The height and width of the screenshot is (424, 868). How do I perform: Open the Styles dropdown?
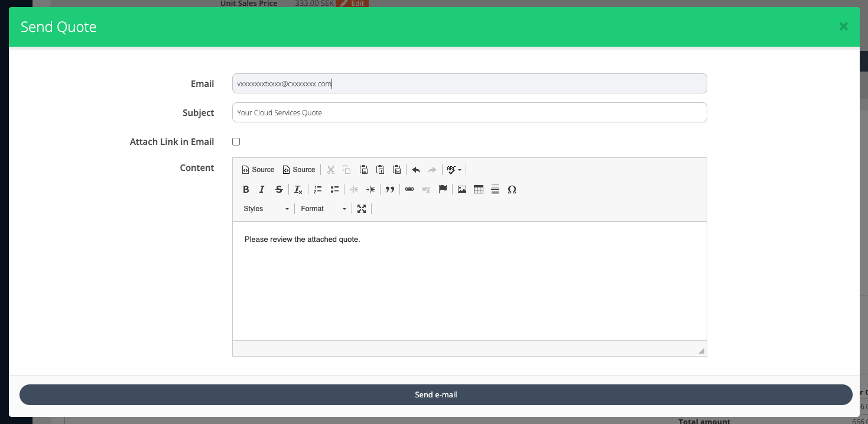point(266,209)
